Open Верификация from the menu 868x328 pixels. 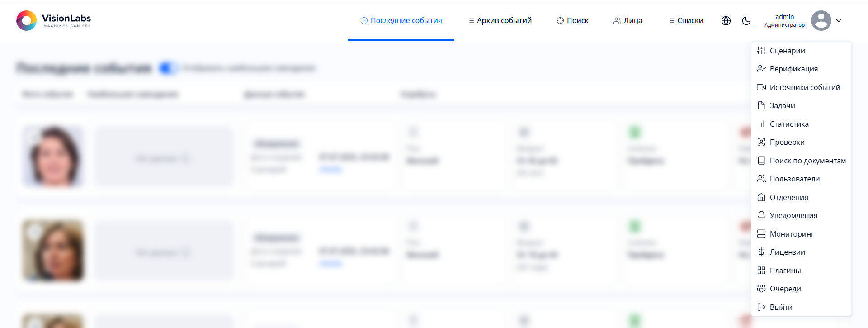(793, 69)
